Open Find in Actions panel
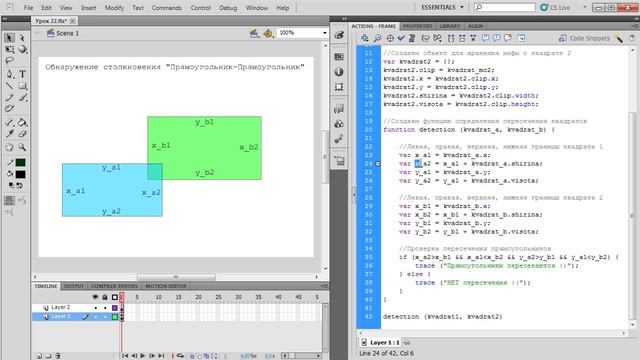Image resolution: width=640 pixels, height=360 pixels. 378,38
